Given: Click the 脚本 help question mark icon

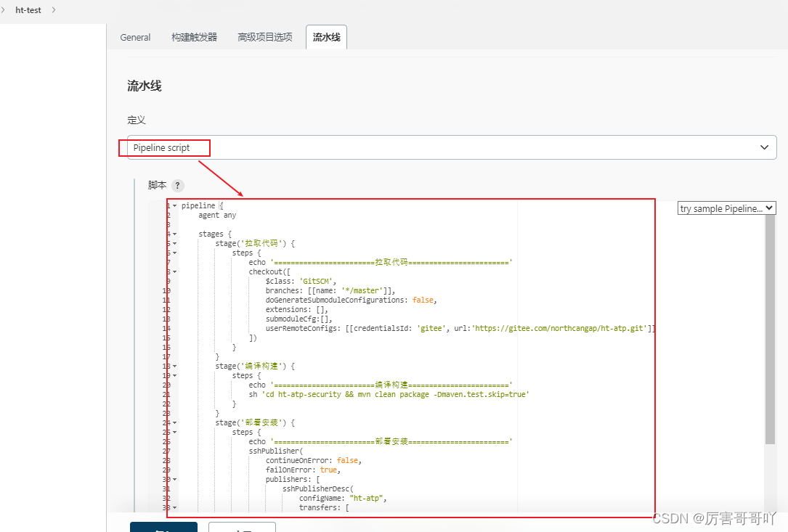Looking at the screenshot, I should point(177,185).
